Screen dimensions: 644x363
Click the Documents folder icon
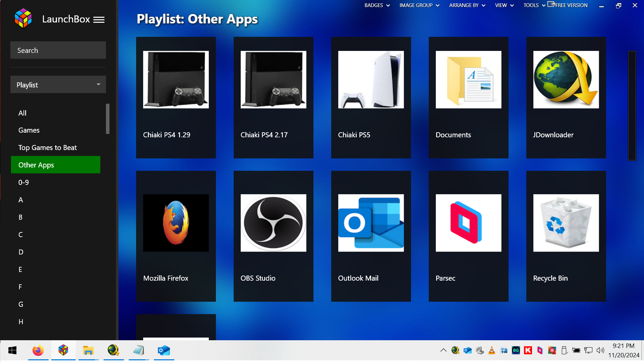coord(468,80)
